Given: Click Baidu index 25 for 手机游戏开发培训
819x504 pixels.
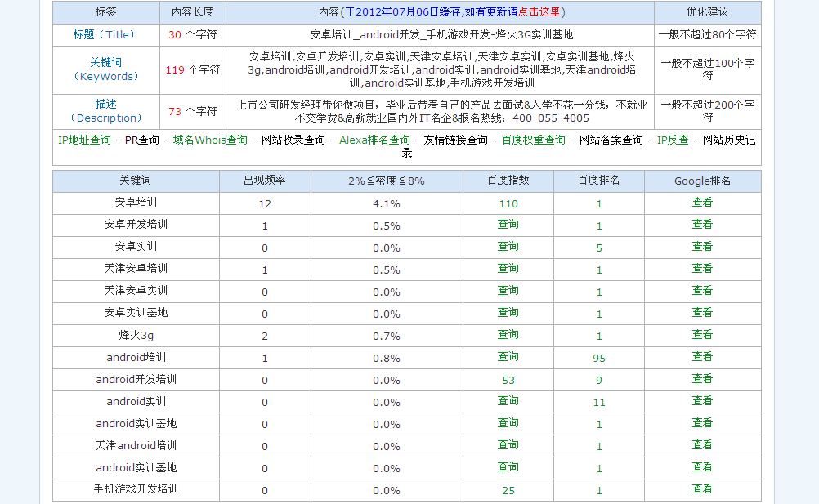Looking at the screenshot, I should (x=508, y=490).
